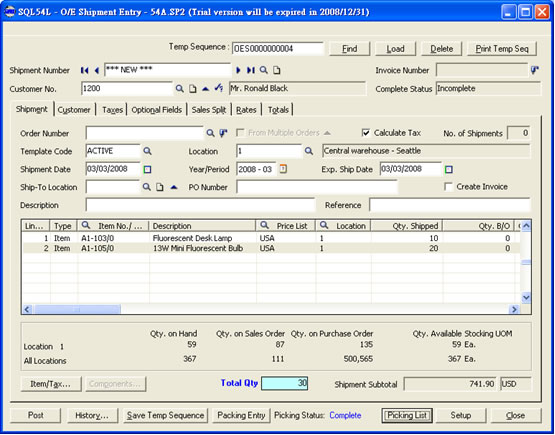Open Shipment Number finder magnifier
The image size is (555, 435).
click(x=263, y=70)
